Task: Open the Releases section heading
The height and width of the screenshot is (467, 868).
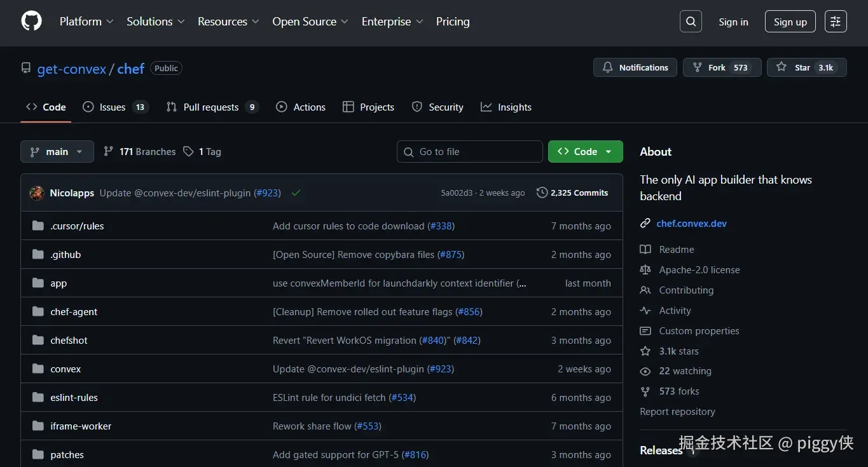Action: pyautogui.click(x=661, y=450)
